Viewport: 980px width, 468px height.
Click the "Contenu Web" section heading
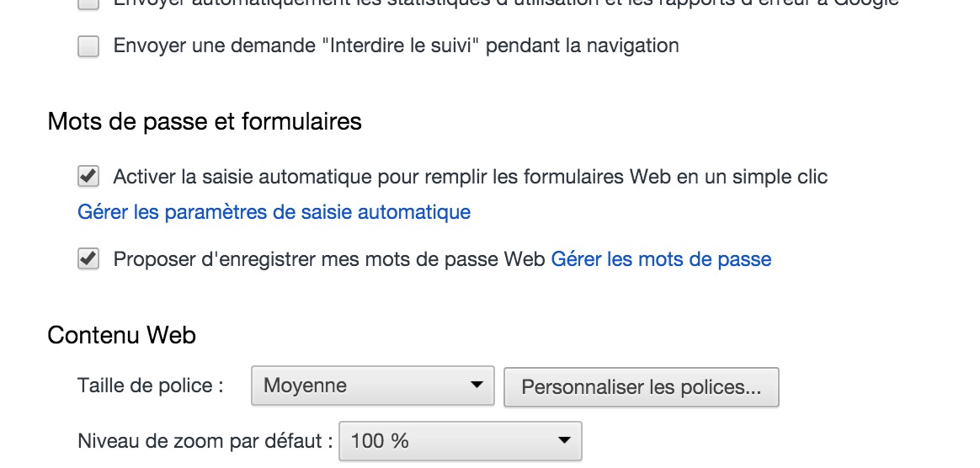coord(121,335)
